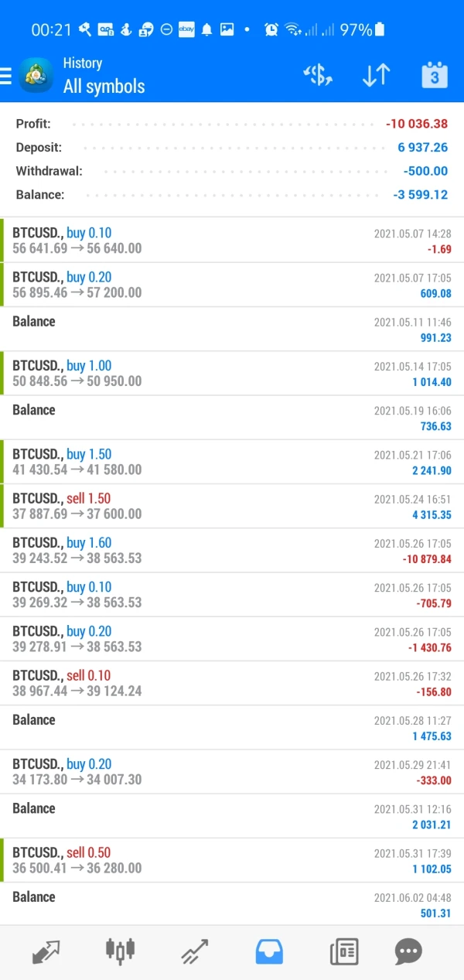Screen dimensions: 464x980
Task: Open the Chart candlestick tab
Action: [120, 951]
